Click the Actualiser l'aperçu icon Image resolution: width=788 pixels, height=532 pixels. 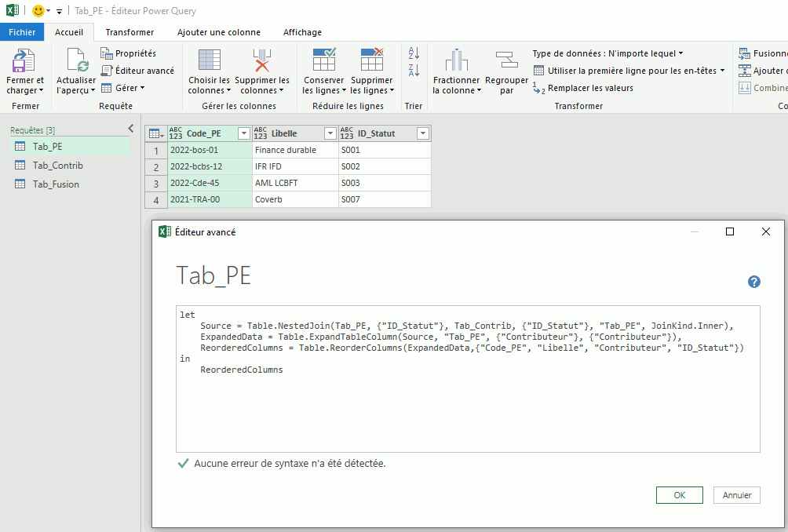point(76,60)
